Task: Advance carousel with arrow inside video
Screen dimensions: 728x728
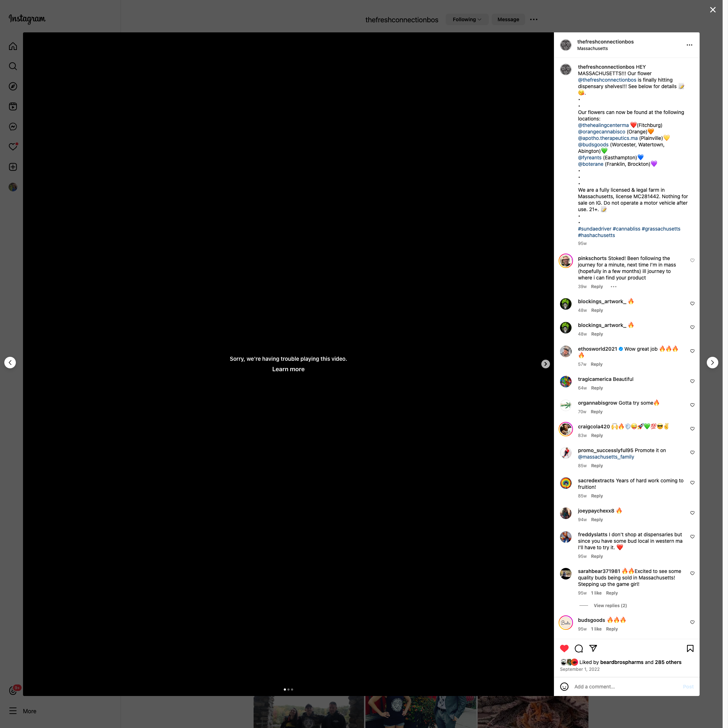Action: (545, 364)
